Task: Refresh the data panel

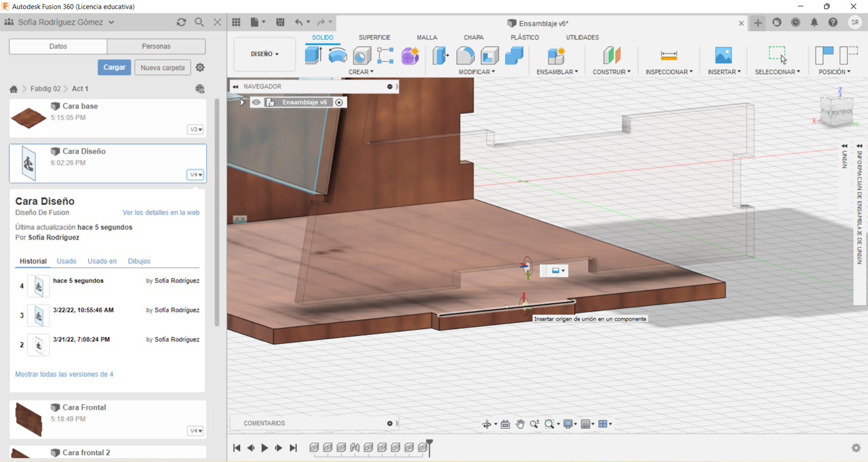Action: (x=181, y=22)
